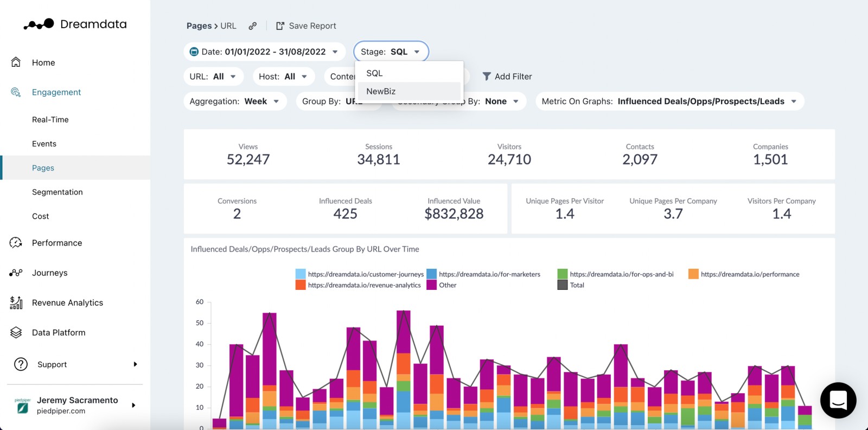Viewport: 868px width, 430px height.
Task: Expand the Aggregation Week dropdown
Action: 235,102
